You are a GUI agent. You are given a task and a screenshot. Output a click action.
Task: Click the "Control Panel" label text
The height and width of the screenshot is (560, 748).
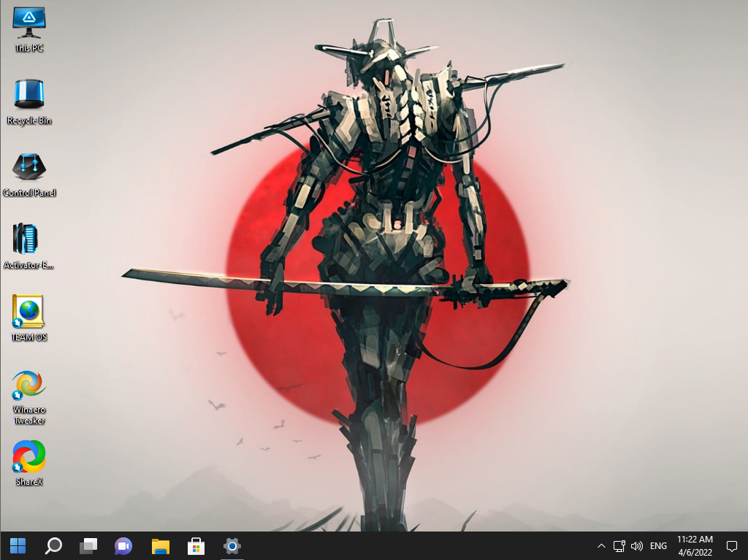click(x=29, y=192)
